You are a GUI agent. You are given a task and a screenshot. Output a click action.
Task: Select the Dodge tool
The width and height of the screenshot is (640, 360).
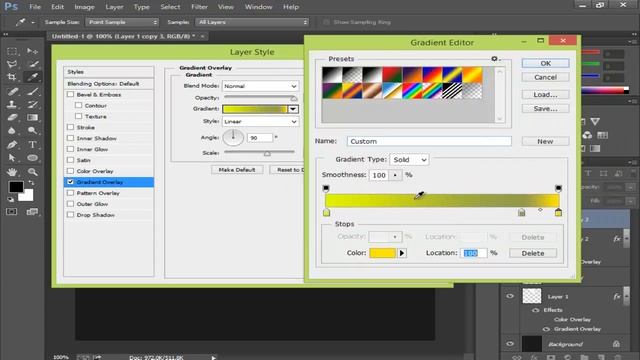32,131
